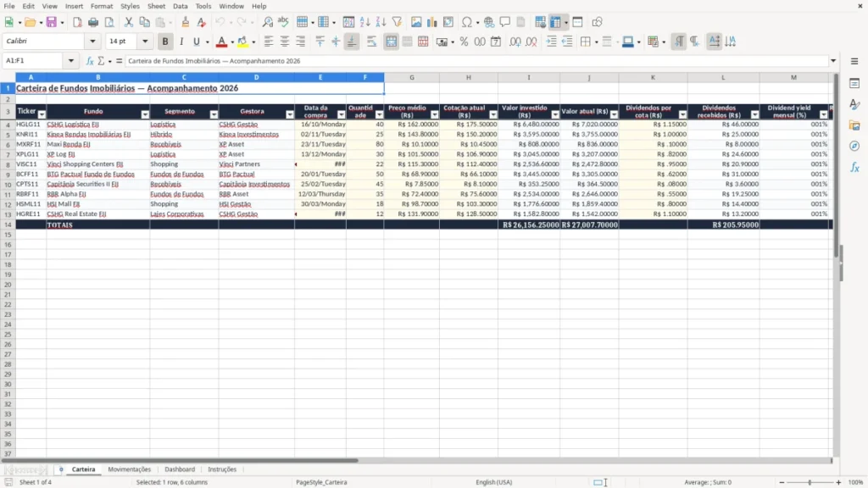This screenshot has width=868, height=488.
Task: Click Background Color yellow swatch
Action: point(242,42)
